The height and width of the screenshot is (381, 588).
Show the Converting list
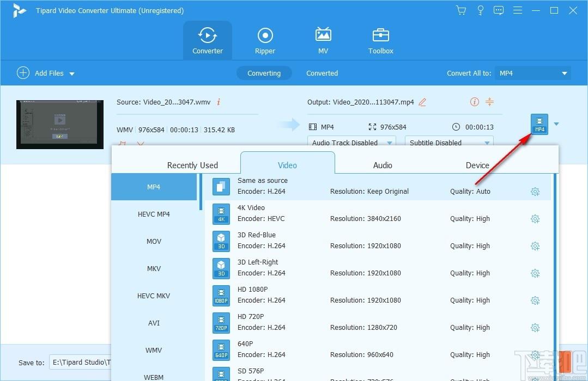(264, 73)
